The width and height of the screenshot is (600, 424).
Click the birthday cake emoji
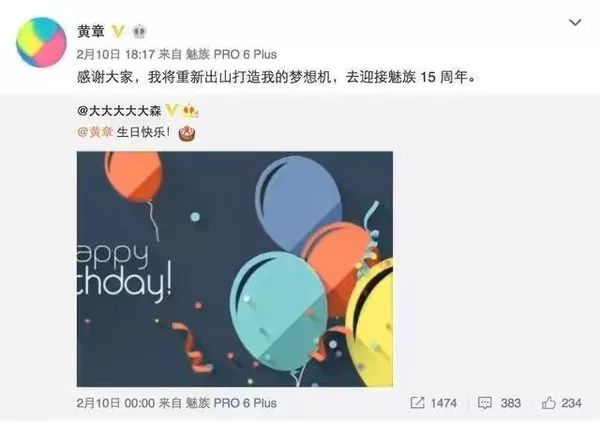187,132
